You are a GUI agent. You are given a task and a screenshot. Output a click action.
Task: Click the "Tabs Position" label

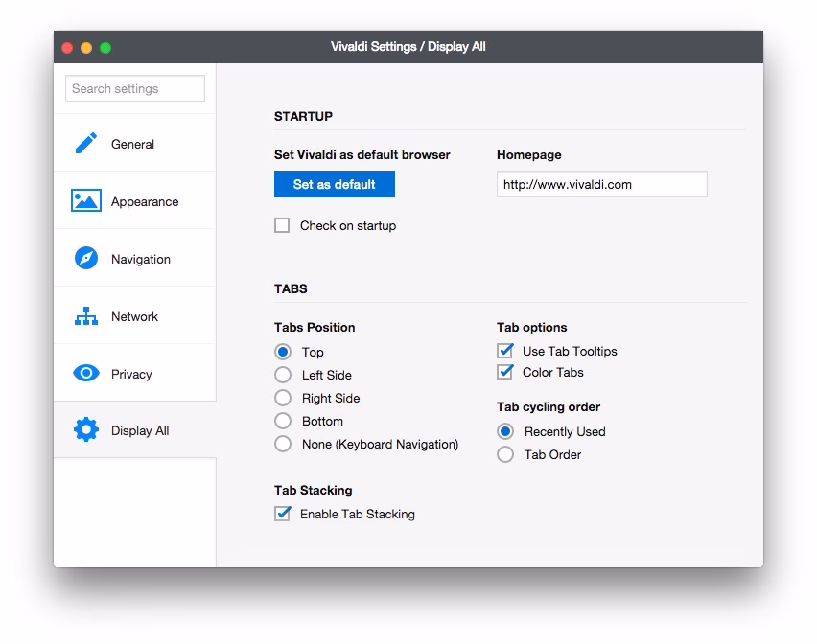315,327
